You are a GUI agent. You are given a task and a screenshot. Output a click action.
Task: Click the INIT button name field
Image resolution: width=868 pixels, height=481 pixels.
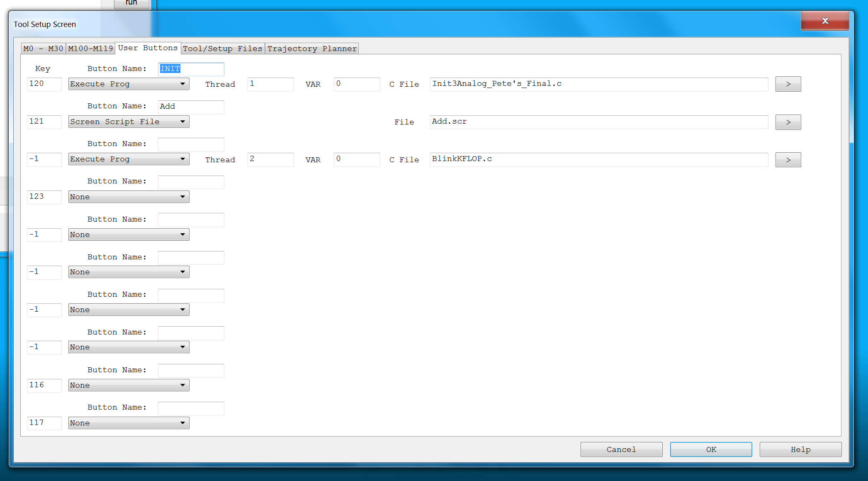[x=191, y=69]
